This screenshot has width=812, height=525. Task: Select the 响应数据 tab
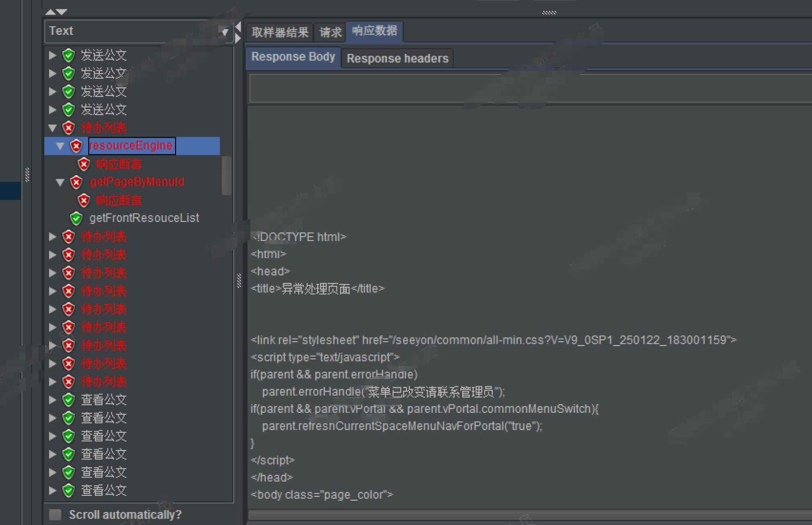(375, 31)
